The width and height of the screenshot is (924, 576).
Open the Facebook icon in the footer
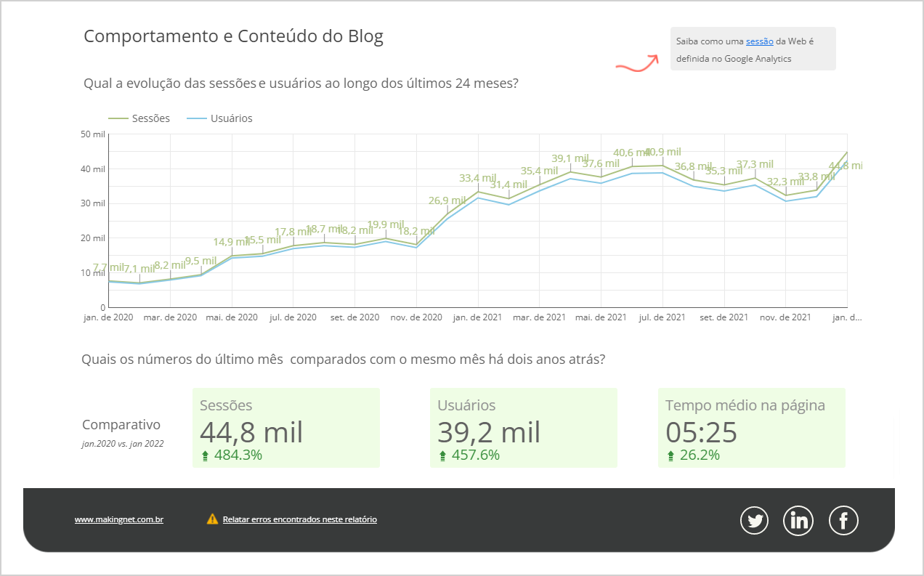pyautogui.click(x=843, y=520)
